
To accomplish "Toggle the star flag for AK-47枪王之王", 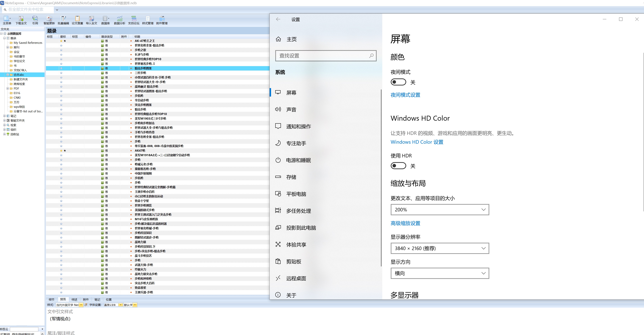I will click(x=61, y=41).
